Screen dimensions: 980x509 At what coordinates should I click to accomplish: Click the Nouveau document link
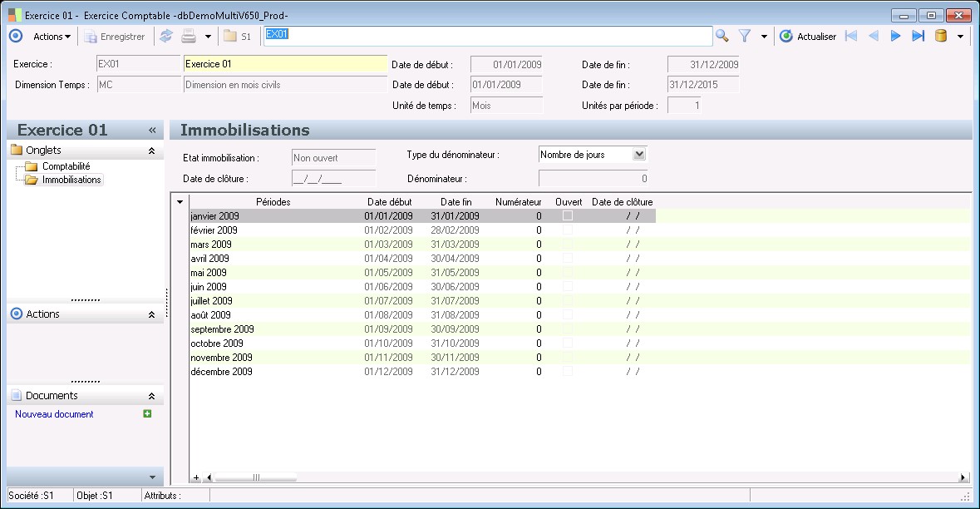coord(54,414)
